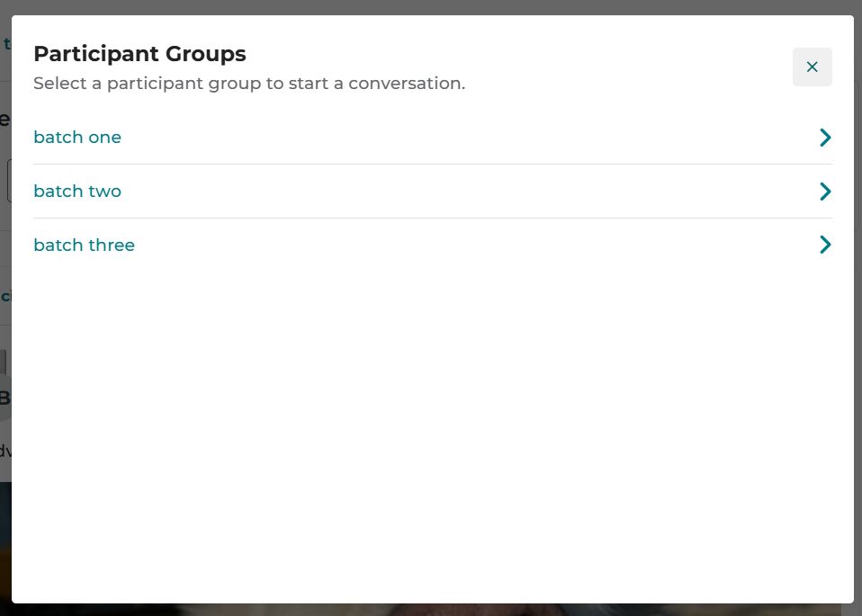Click the chevron arrow beside batch two
Screen dimensions: 862x616
point(825,192)
